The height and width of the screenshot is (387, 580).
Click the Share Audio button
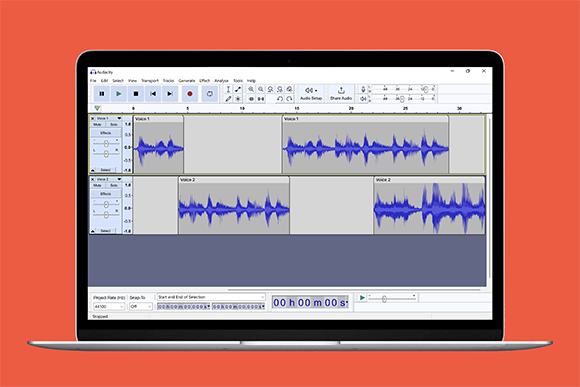pyautogui.click(x=341, y=94)
